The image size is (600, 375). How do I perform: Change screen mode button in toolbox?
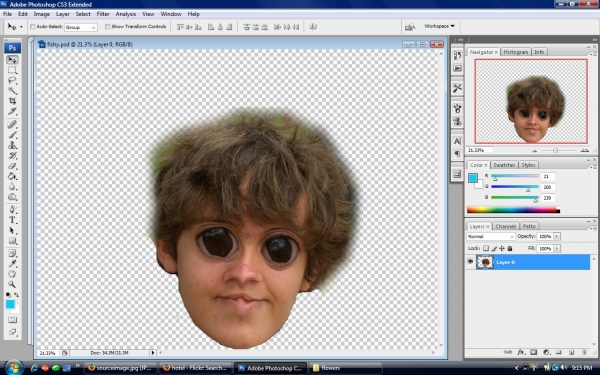coord(12,332)
